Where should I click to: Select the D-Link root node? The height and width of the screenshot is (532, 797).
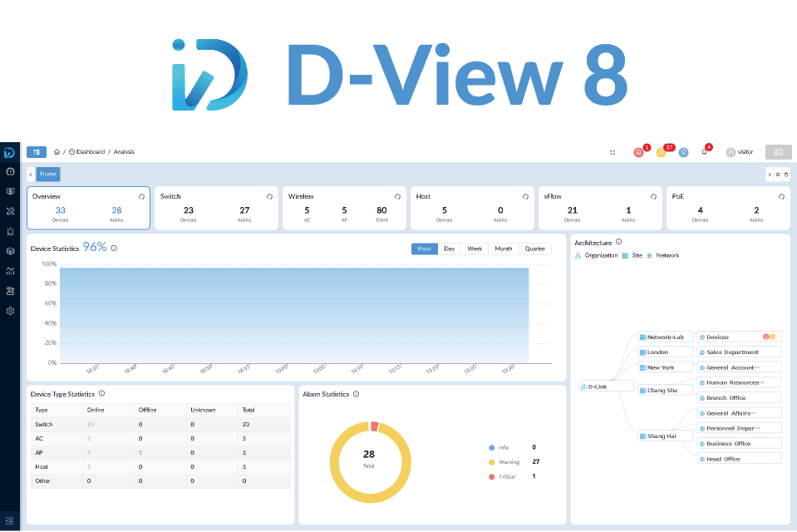tap(606, 387)
